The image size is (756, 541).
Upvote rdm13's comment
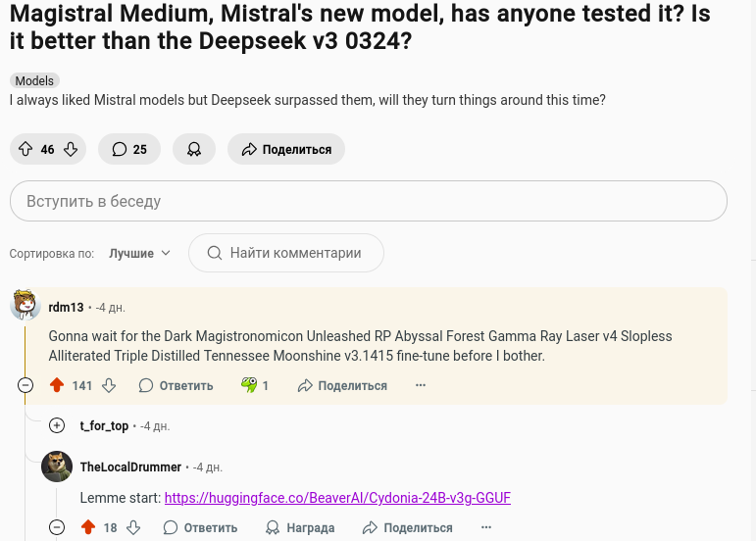(x=57, y=385)
